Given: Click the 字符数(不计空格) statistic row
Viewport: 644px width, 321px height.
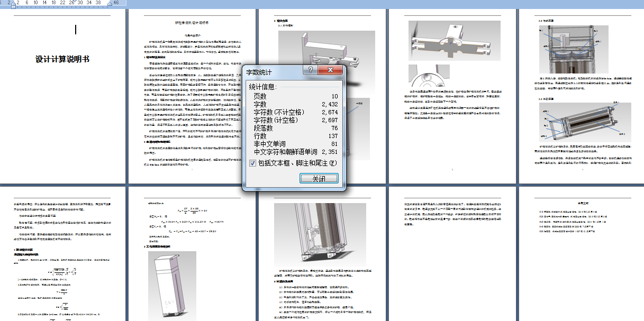Looking at the screenshot, I should pyautogui.click(x=295, y=112).
